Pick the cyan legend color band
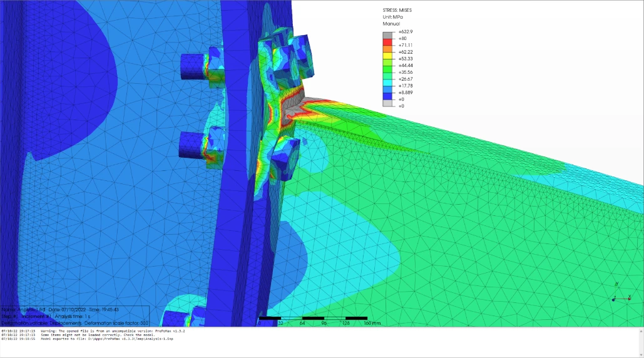 tap(388, 82)
